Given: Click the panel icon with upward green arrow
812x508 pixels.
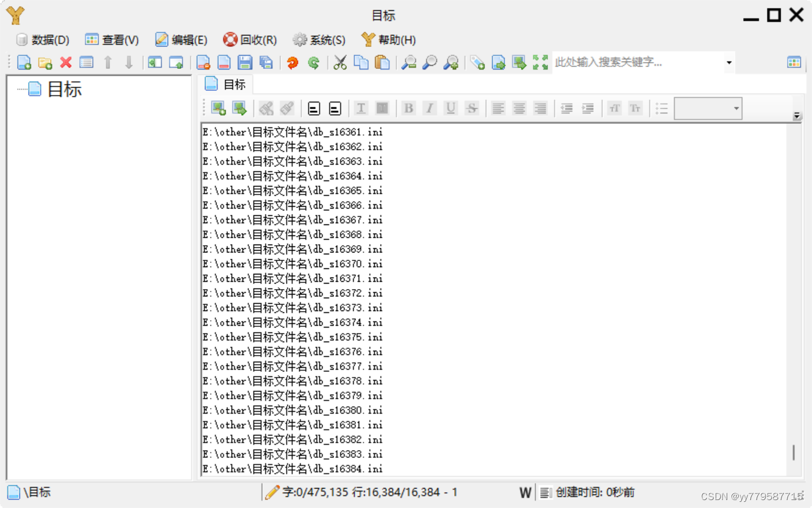Looking at the screenshot, I should point(176,62).
